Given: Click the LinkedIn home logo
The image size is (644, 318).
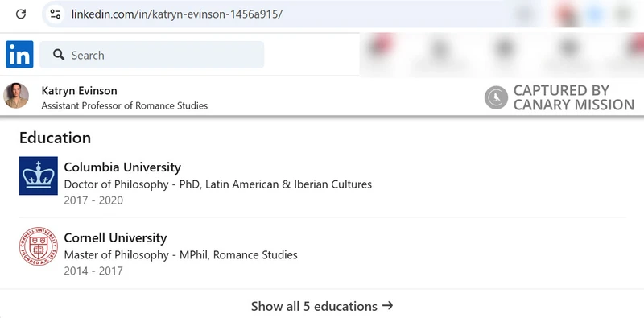Looking at the screenshot, I should pos(19,54).
